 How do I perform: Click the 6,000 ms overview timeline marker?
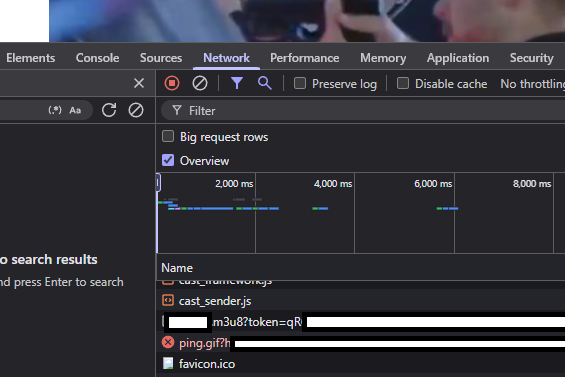[433, 183]
